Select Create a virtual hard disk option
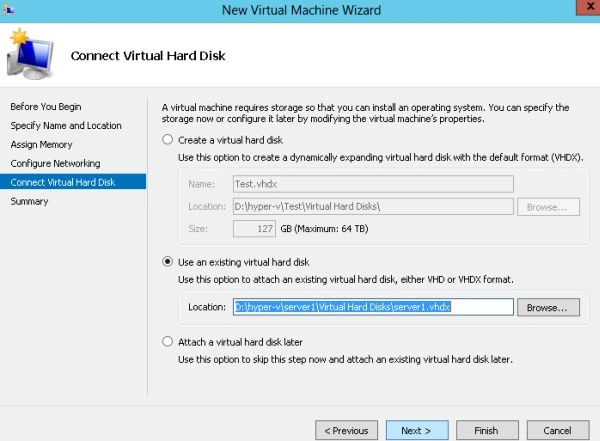This screenshot has height=441, width=600. click(x=168, y=140)
